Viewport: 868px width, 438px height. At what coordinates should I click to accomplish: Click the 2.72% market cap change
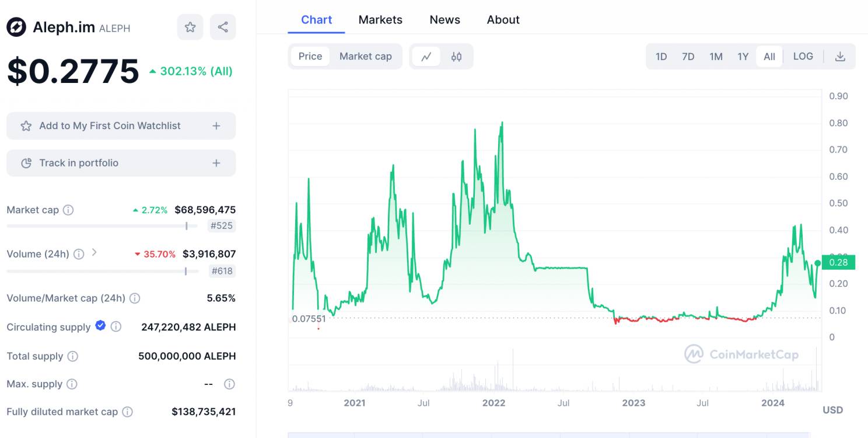(150, 210)
